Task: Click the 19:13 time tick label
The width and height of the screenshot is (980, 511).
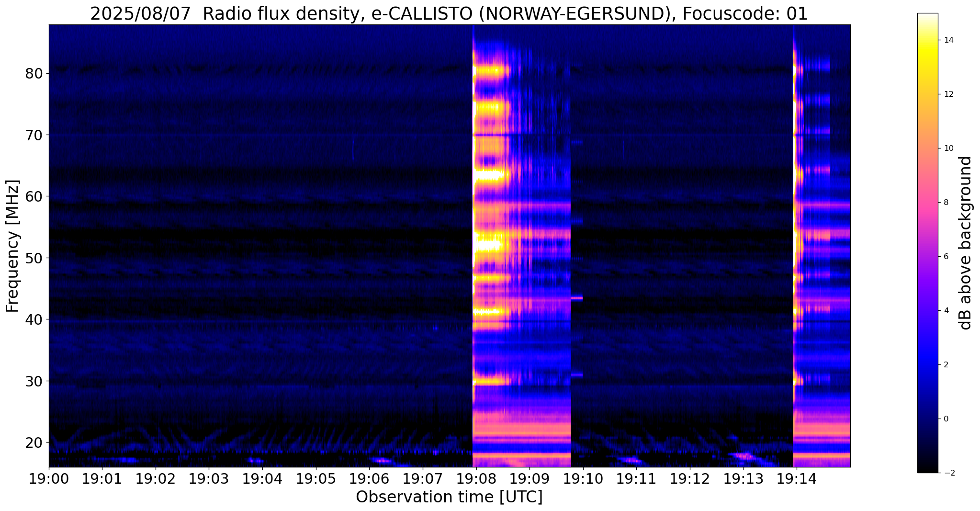Action: pos(743,478)
